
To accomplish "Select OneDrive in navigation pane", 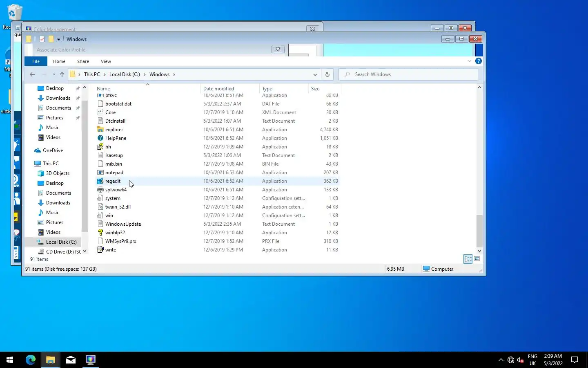I will pyautogui.click(x=53, y=150).
